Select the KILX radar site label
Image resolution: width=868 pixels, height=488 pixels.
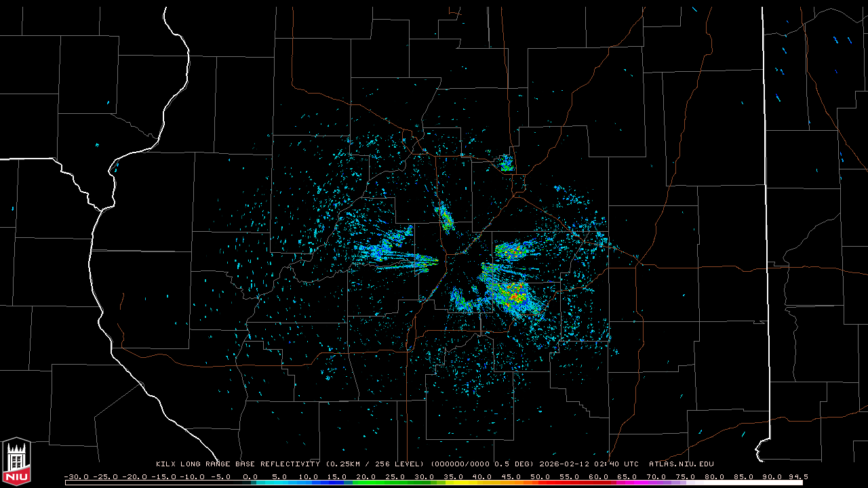pos(167,464)
